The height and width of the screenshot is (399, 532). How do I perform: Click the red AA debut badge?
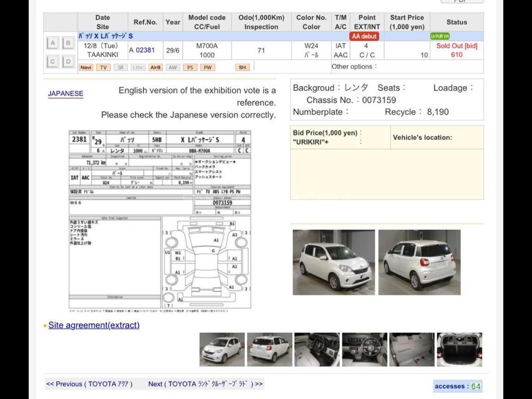click(364, 36)
